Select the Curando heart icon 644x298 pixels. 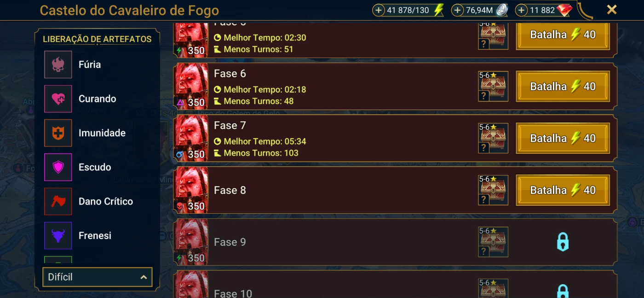click(58, 99)
